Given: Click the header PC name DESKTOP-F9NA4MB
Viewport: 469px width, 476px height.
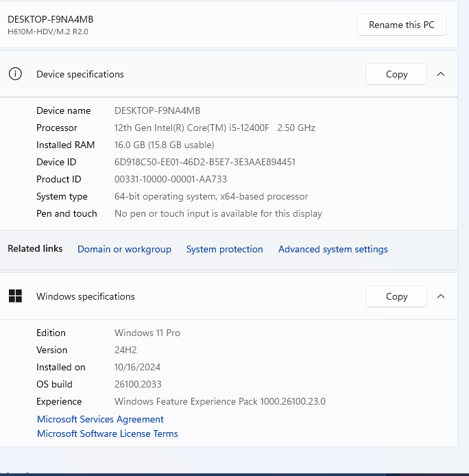Looking at the screenshot, I should click(x=50, y=19).
